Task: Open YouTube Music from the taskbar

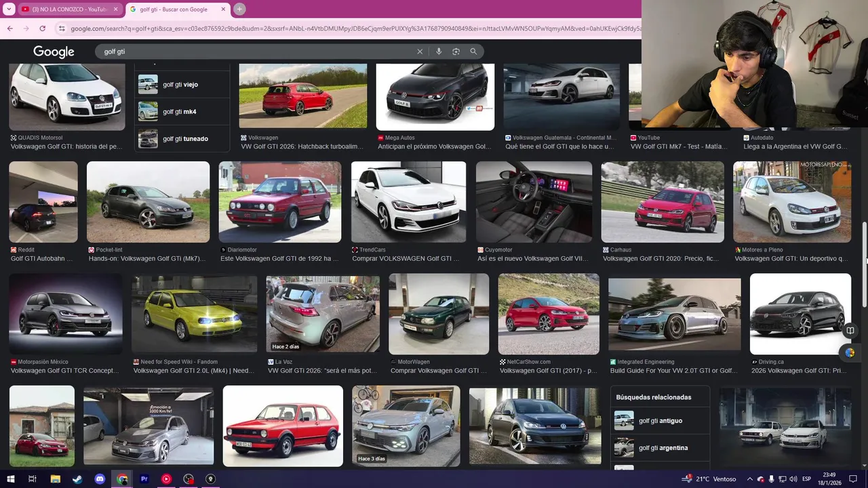Action: pos(166,479)
